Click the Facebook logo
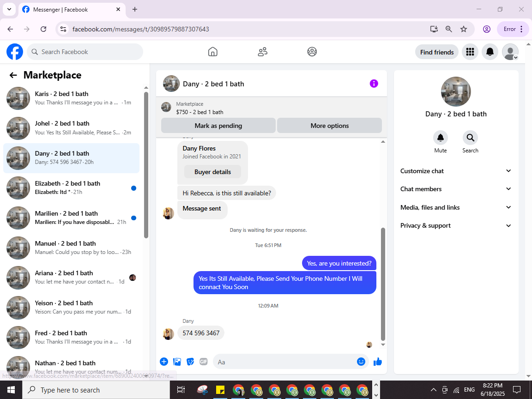This screenshot has width=532, height=399. tap(15, 52)
